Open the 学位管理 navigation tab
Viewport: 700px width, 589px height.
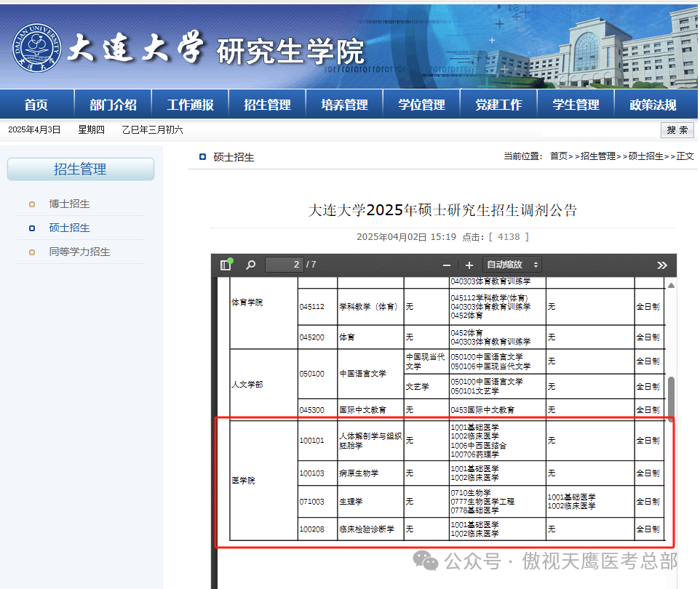point(421,105)
